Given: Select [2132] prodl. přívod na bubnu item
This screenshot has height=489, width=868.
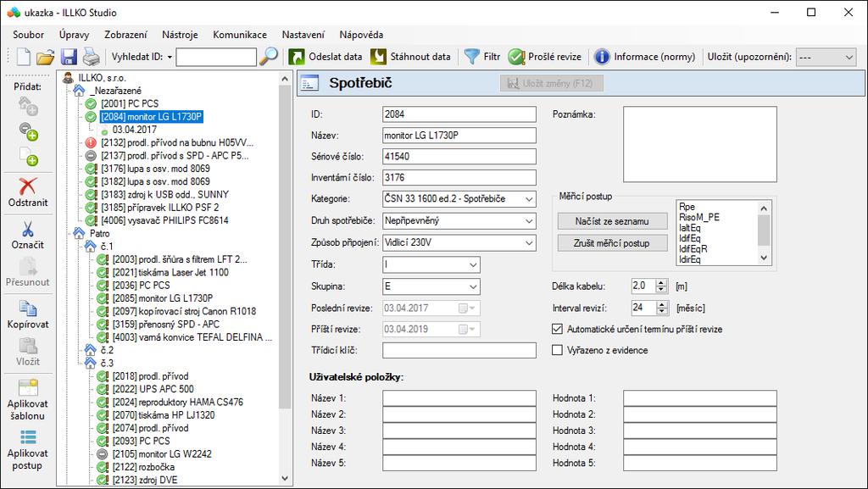Looking at the screenshot, I should pos(176,142).
